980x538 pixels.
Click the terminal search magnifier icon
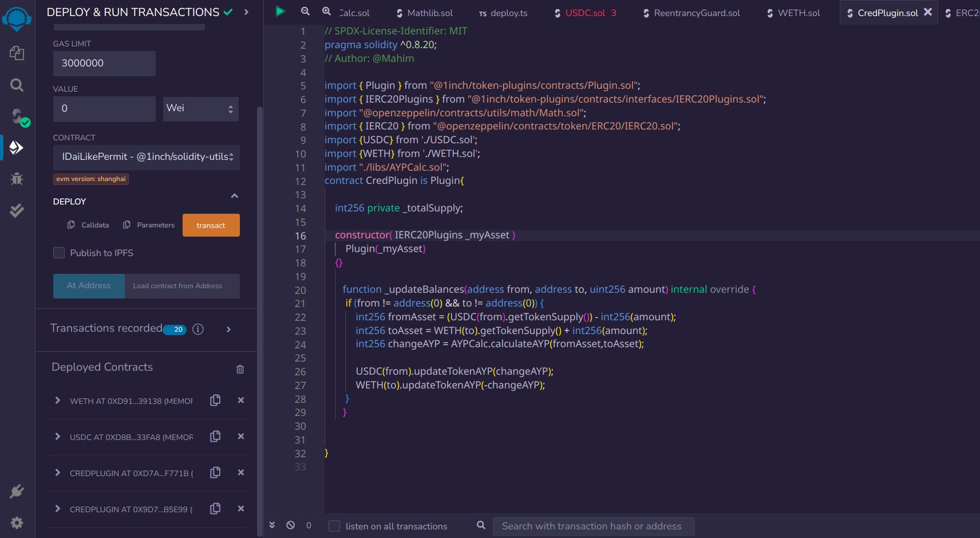click(x=481, y=525)
